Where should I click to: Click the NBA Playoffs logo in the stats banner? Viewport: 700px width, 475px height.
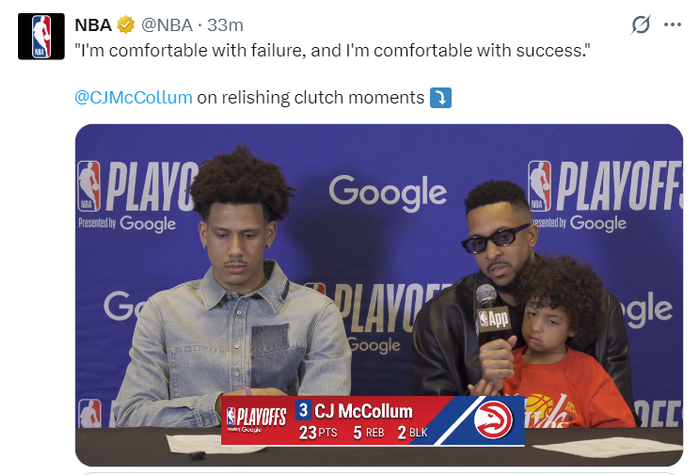click(x=256, y=419)
